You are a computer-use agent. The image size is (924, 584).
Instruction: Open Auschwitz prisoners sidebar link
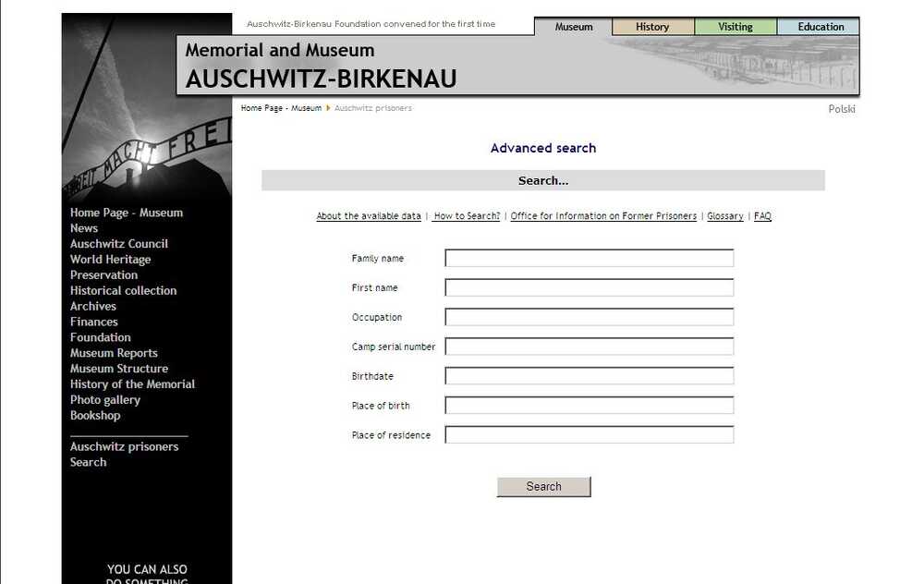125,446
